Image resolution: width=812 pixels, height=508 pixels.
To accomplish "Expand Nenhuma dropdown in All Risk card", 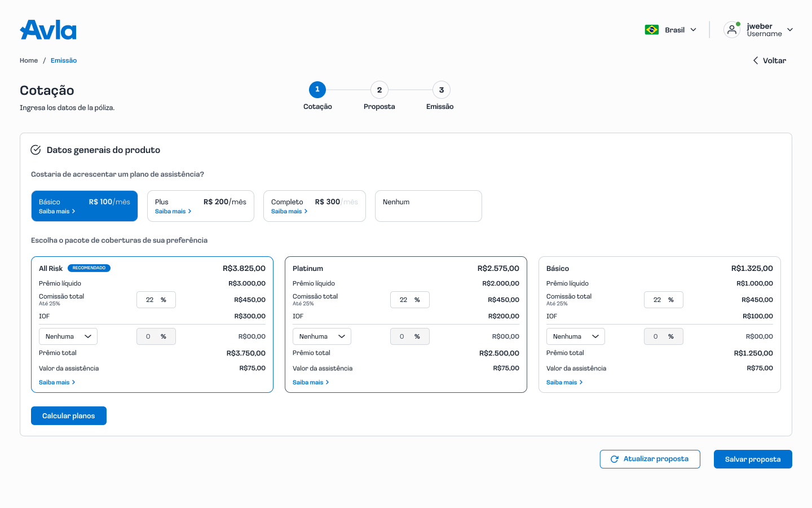I will point(68,336).
